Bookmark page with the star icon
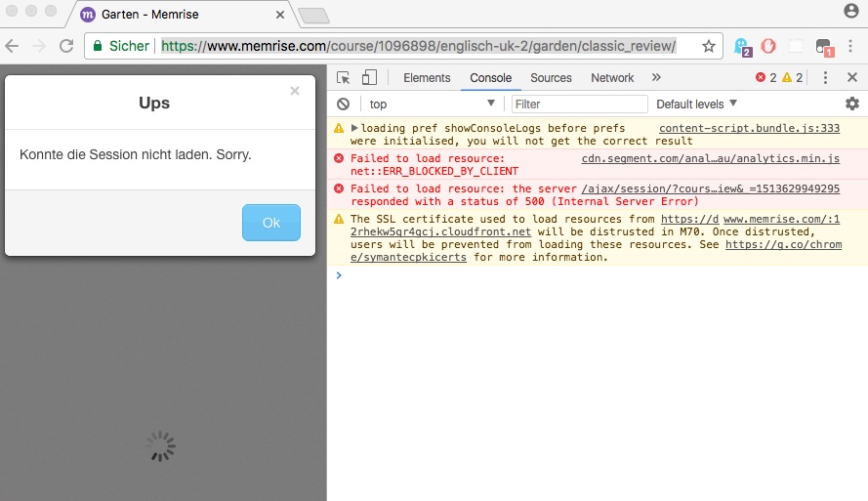 (709, 46)
